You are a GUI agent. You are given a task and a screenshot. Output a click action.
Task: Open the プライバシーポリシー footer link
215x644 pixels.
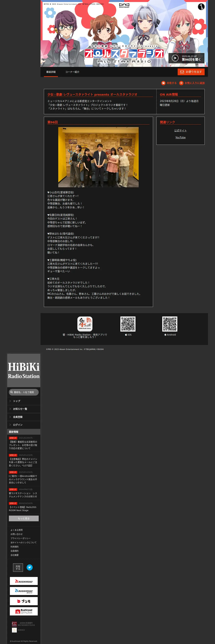coord(21,538)
